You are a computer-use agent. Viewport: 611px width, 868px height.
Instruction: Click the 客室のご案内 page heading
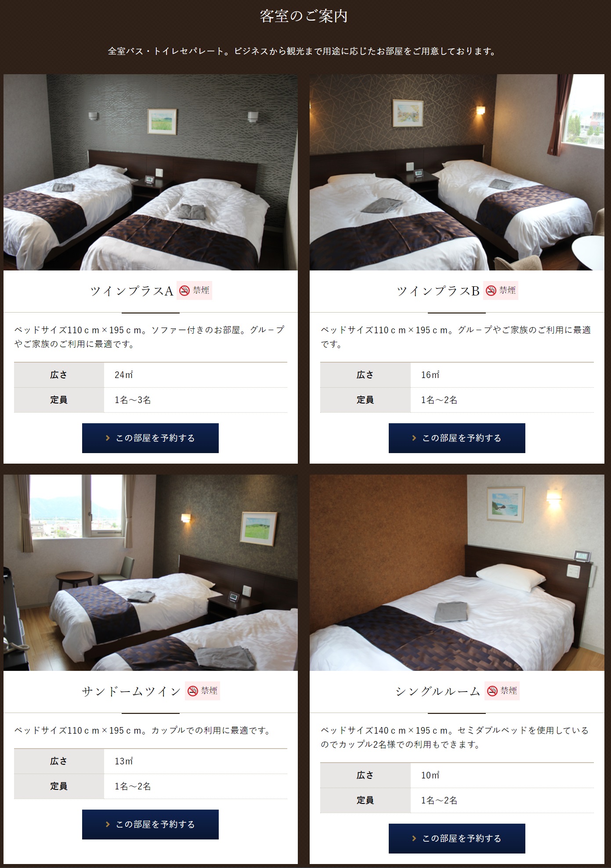(x=304, y=16)
